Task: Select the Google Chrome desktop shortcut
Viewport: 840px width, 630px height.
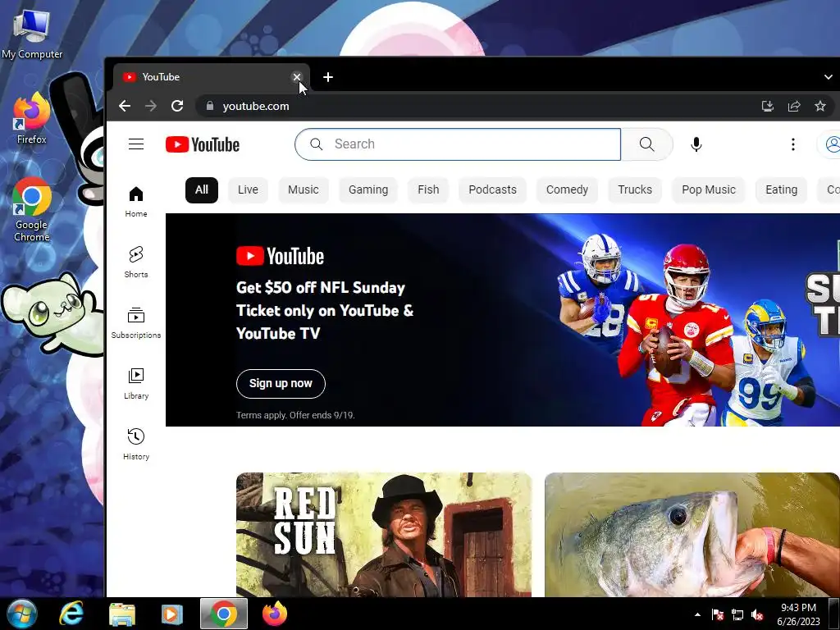Action: click(x=32, y=209)
